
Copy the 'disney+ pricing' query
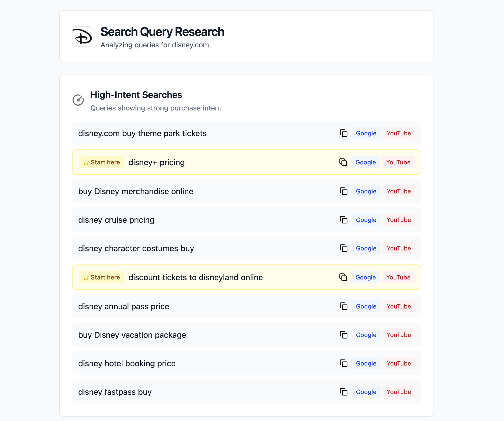(x=343, y=162)
